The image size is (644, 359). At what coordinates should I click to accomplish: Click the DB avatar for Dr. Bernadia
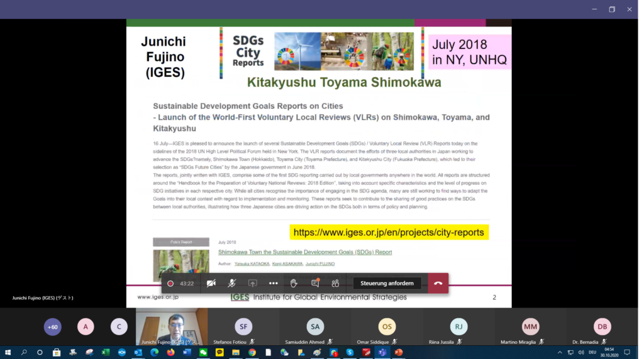pos(602,326)
